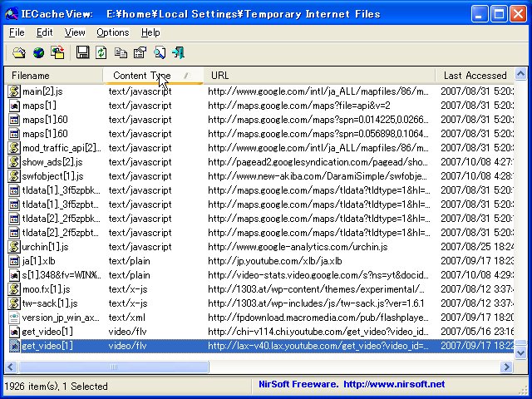Image resolution: width=532 pixels, height=399 pixels.
Task: Open the Options menu
Action: pos(113,32)
